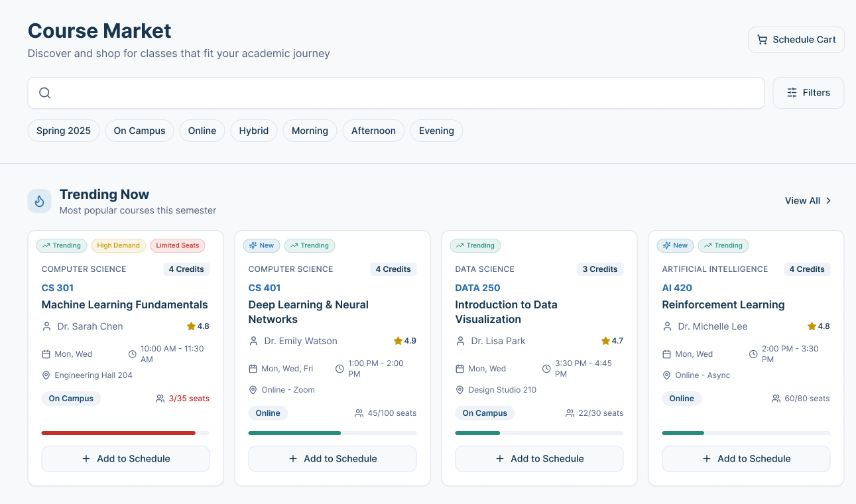Click the calendar icon on the CS 301 card
Viewport: 856px width, 504px height.
(46, 353)
